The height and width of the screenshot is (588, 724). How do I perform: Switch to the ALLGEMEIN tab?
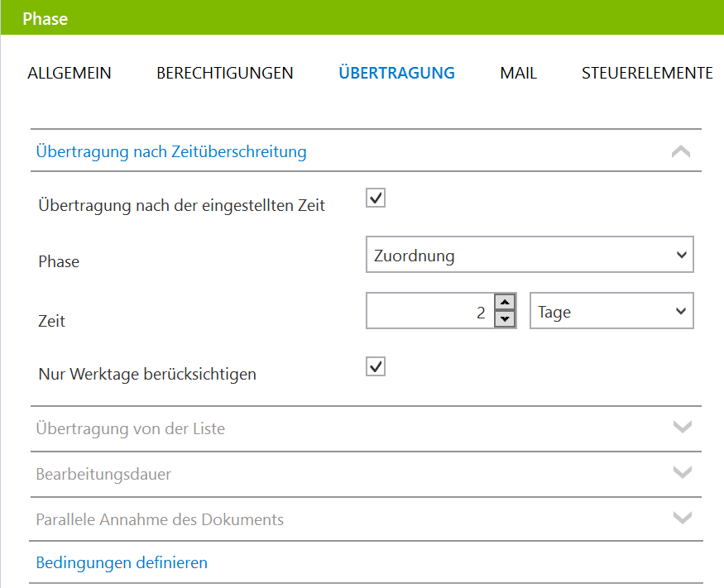tap(70, 73)
